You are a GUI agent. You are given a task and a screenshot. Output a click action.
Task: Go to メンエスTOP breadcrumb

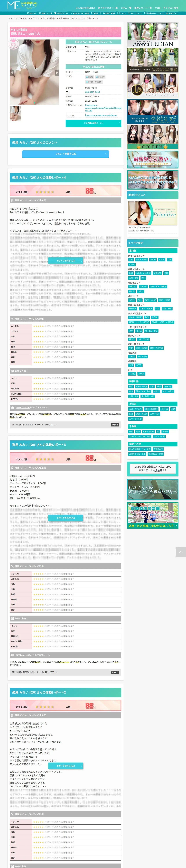14,19
